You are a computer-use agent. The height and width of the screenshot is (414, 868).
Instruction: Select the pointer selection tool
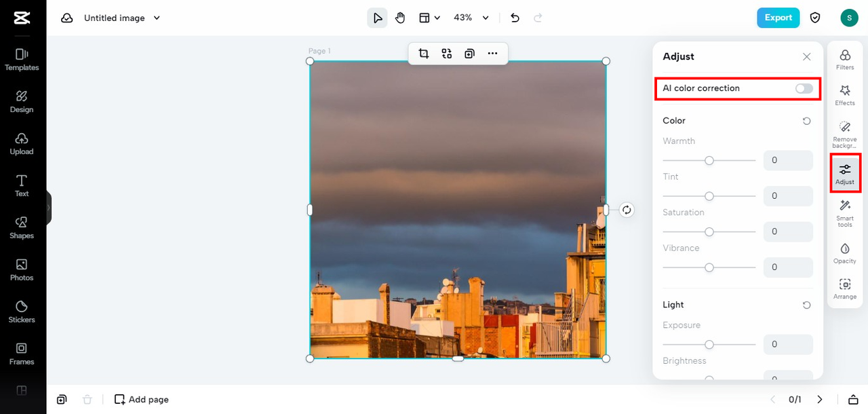377,18
